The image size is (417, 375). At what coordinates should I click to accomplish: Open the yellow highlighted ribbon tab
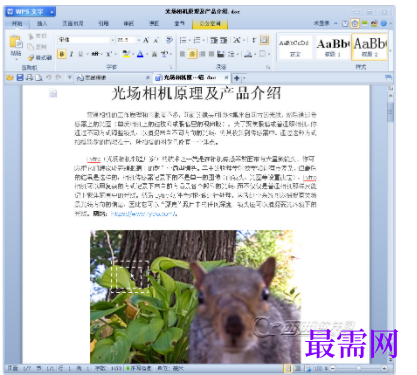[210, 24]
